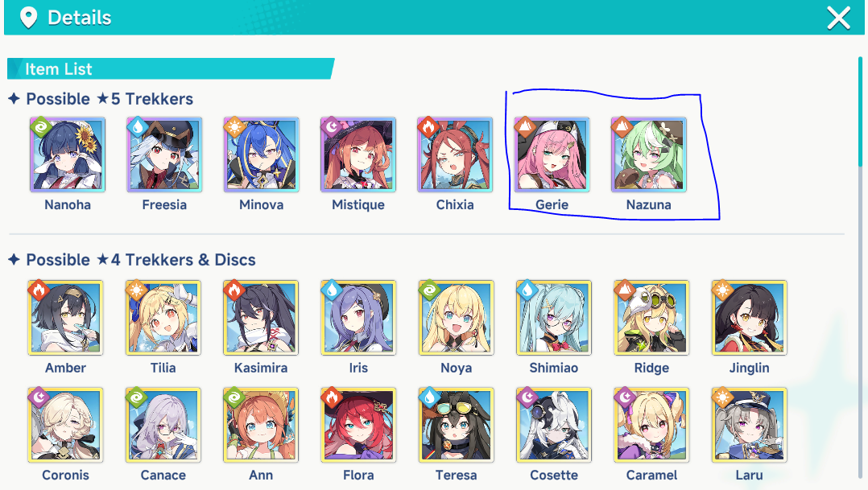Open Nazuna's green-haired portrait
The height and width of the screenshot is (490, 868).
(x=649, y=154)
